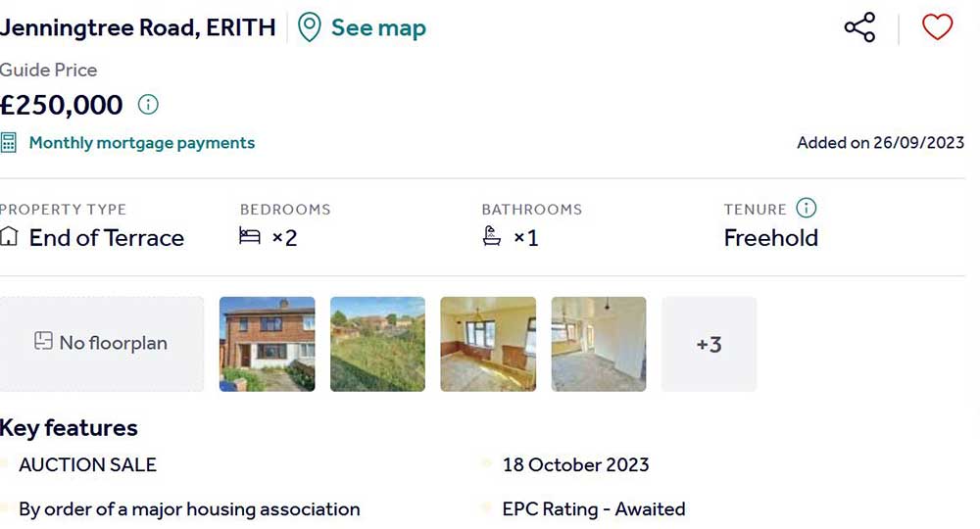
Task: Click the tenure info icon
Action: 806,208
